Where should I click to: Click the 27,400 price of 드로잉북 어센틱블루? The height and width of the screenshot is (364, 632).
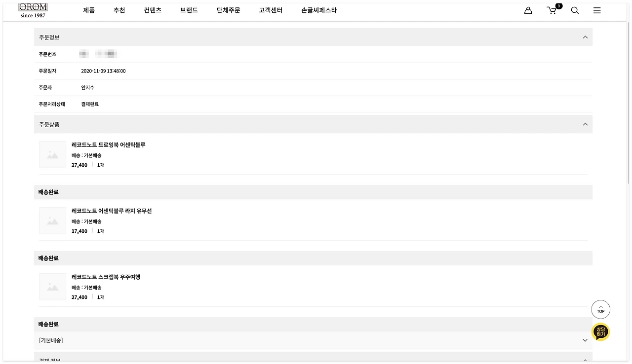point(79,165)
